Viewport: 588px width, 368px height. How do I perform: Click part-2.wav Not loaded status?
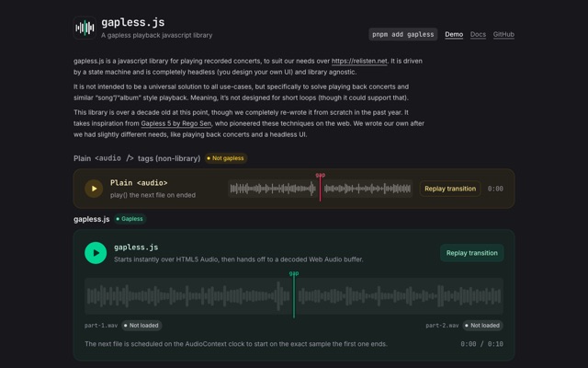coord(482,325)
